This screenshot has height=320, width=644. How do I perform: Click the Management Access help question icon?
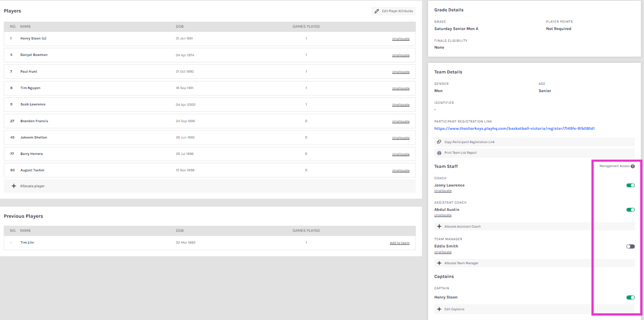pos(633,166)
